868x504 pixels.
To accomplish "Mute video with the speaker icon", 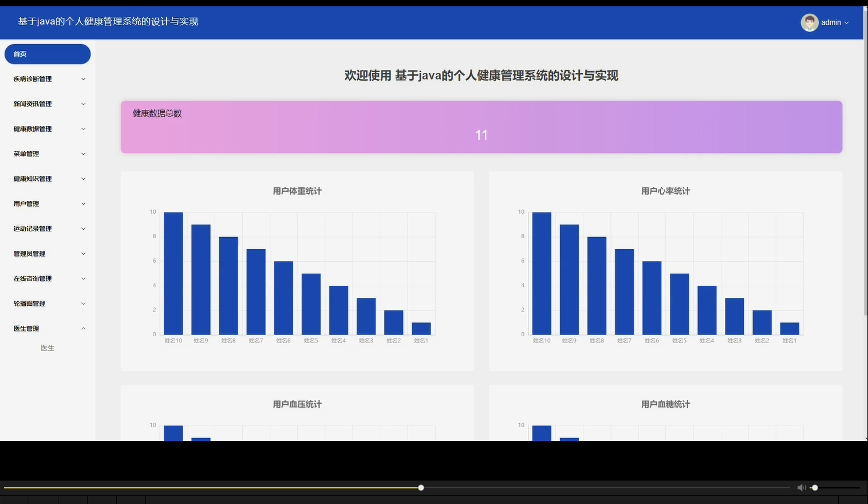I will click(x=801, y=487).
